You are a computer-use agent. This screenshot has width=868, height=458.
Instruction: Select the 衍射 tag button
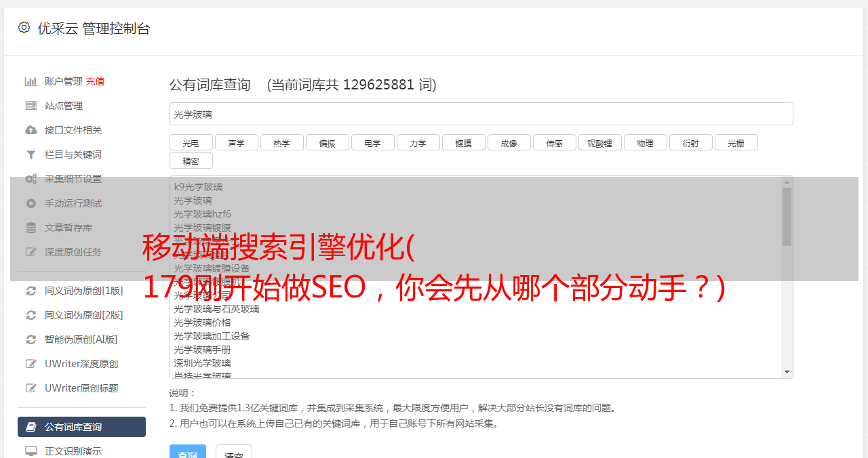(690, 142)
